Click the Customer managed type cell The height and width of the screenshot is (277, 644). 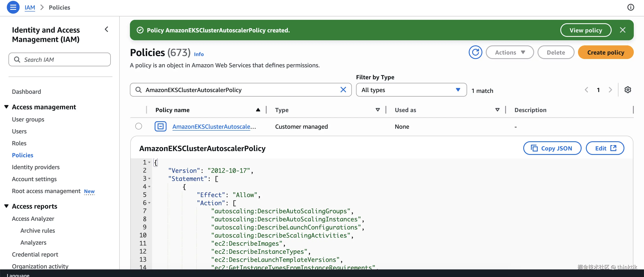point(301,127)
